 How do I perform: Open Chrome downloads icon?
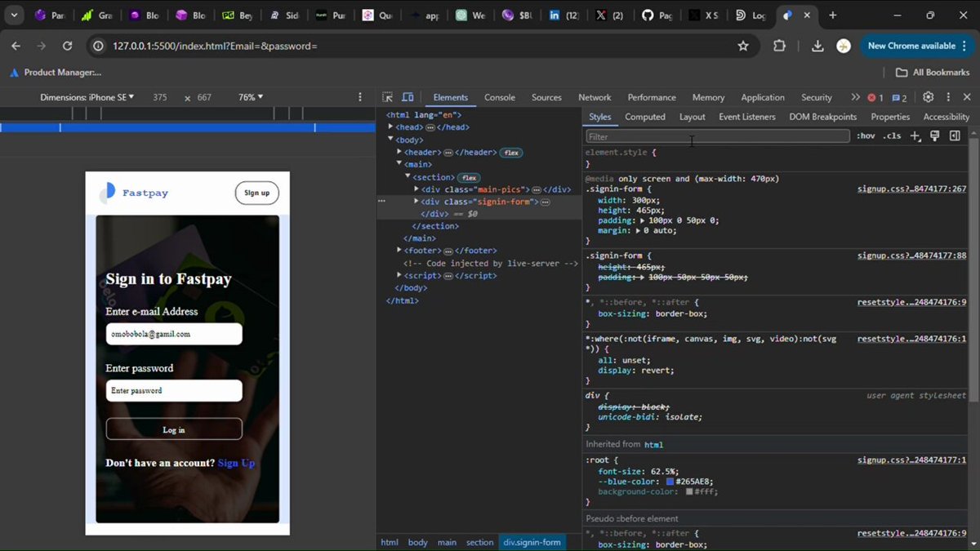pyautogui.click(x=817, y=46)
